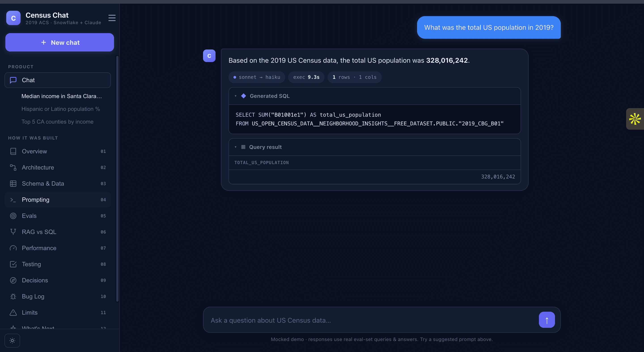Screen dimensions: 644x352
Task: Open the Performance page
Action: [x=57, y=248]
